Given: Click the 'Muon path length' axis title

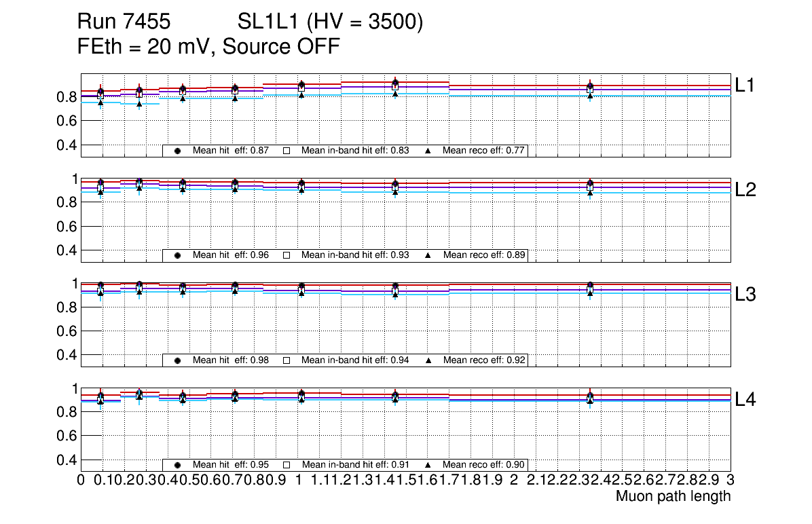Looking at the screenshot, I should [673, 496].
